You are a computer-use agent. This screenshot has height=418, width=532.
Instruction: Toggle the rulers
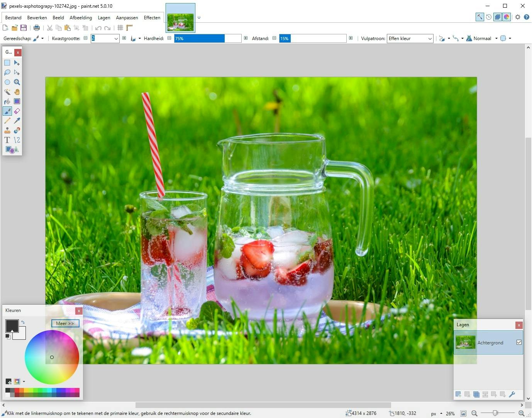[x=129, y=28]
